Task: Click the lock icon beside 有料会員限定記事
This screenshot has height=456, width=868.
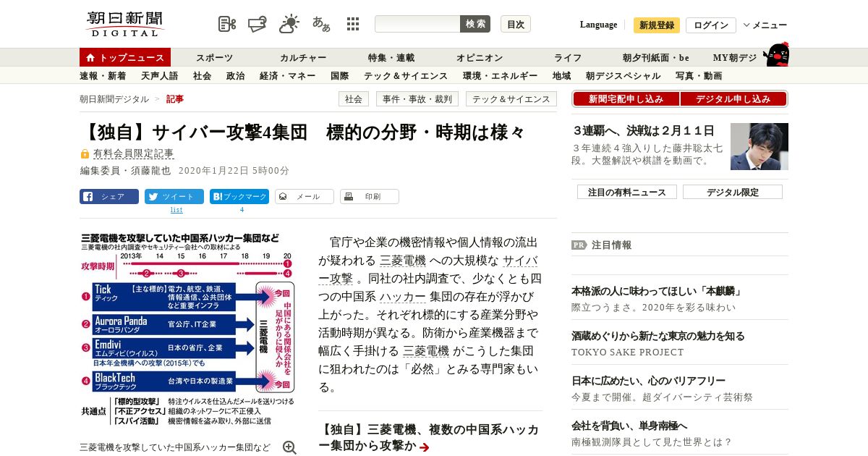Action: tap(85, 154)
